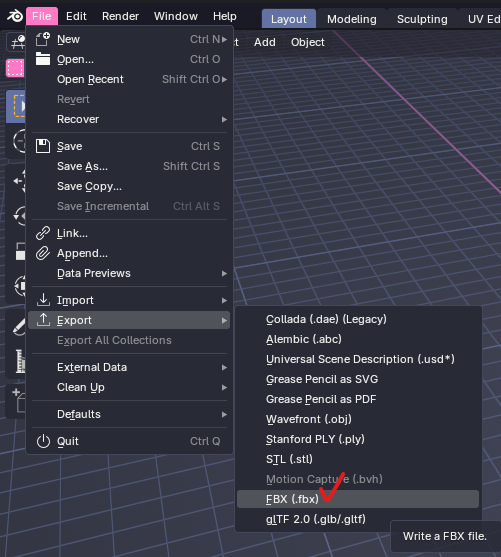This screenshot has width=501, height=557.
Task: Click the power Quit icon
Action: tap(43, 441)
